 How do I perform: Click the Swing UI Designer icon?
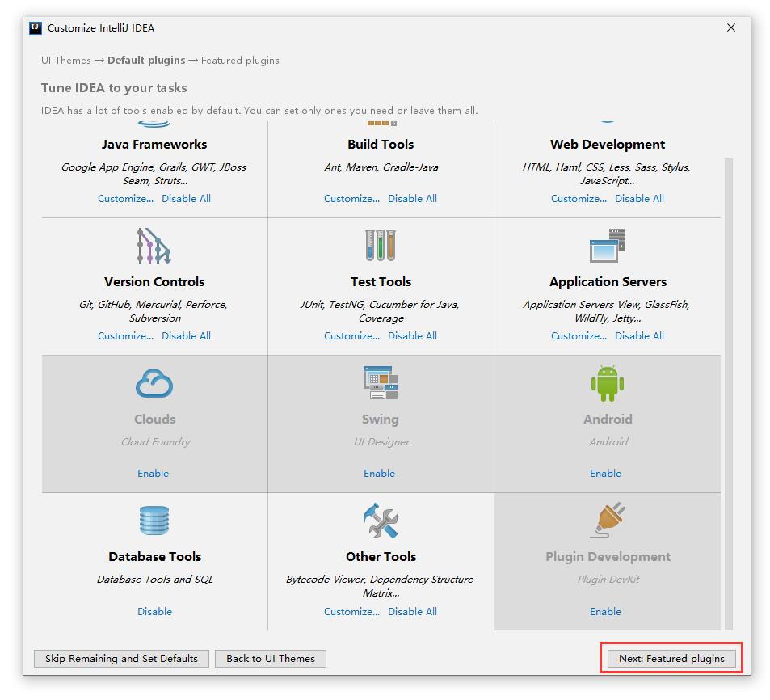point(381,383)
